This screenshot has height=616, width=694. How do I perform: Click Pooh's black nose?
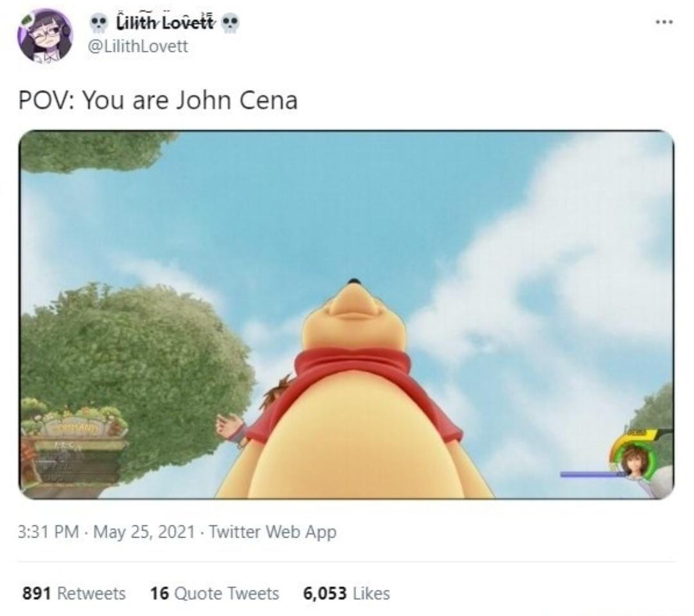click(x=353, y=281)
